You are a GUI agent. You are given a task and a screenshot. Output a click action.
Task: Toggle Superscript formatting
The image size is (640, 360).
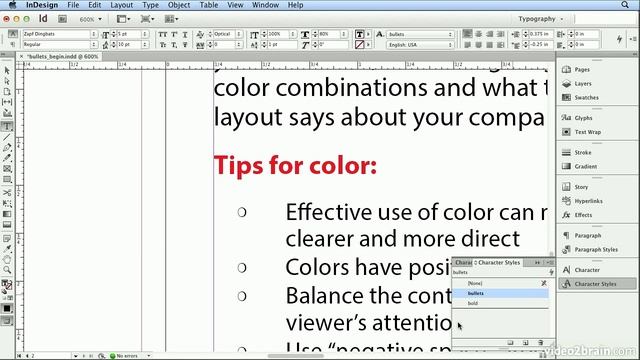click(x=174, y=34)
